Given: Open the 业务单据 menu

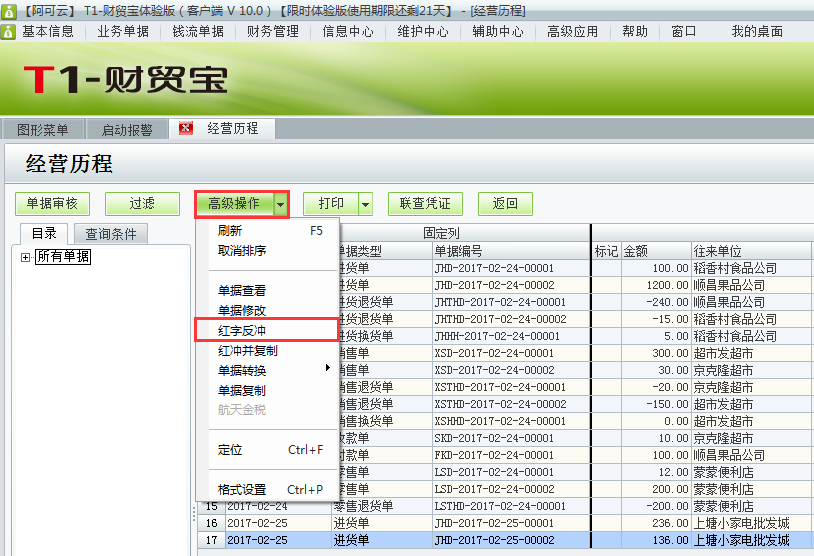Looking at the screenshot, I should (x=123, y=32).
